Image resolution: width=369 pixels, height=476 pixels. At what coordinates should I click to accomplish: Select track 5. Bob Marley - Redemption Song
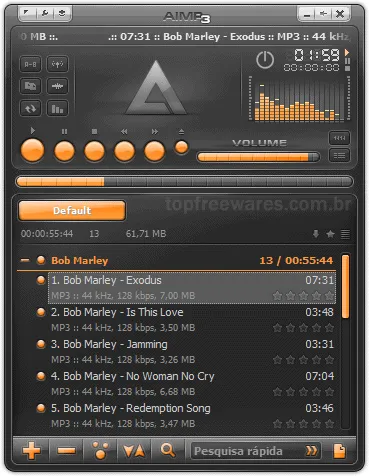click(192, 416)
